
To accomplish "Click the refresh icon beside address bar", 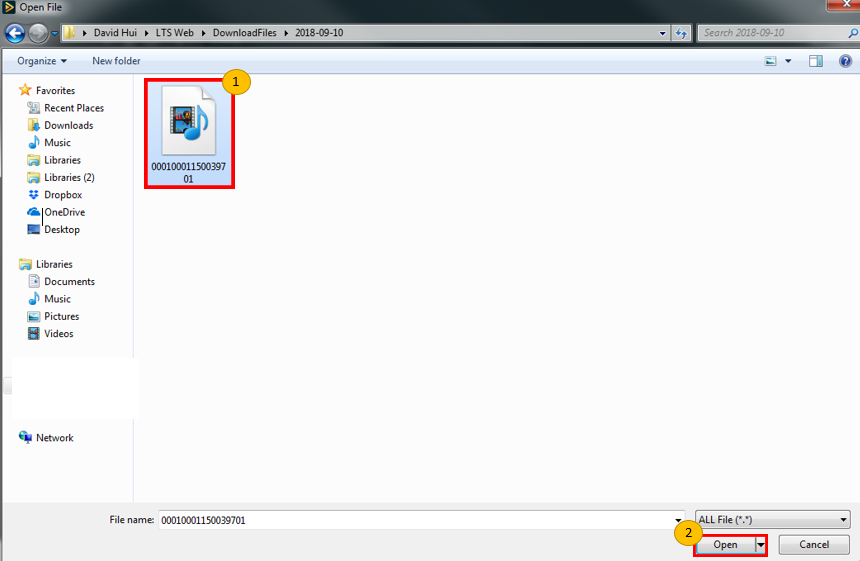I will [682, 33].
